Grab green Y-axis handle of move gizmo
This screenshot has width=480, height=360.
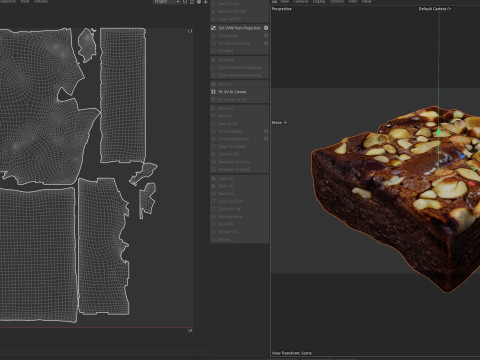pyautogui.click(x=439, y=133)
